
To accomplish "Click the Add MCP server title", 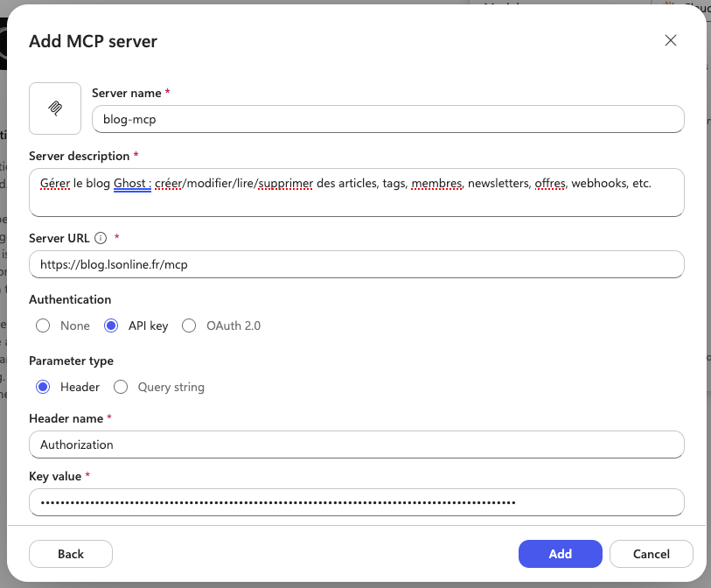I will tap(93, 41).
